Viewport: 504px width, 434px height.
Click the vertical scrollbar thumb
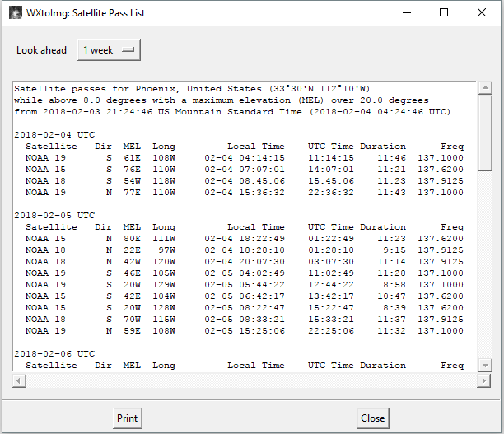(x=485, y=133)
